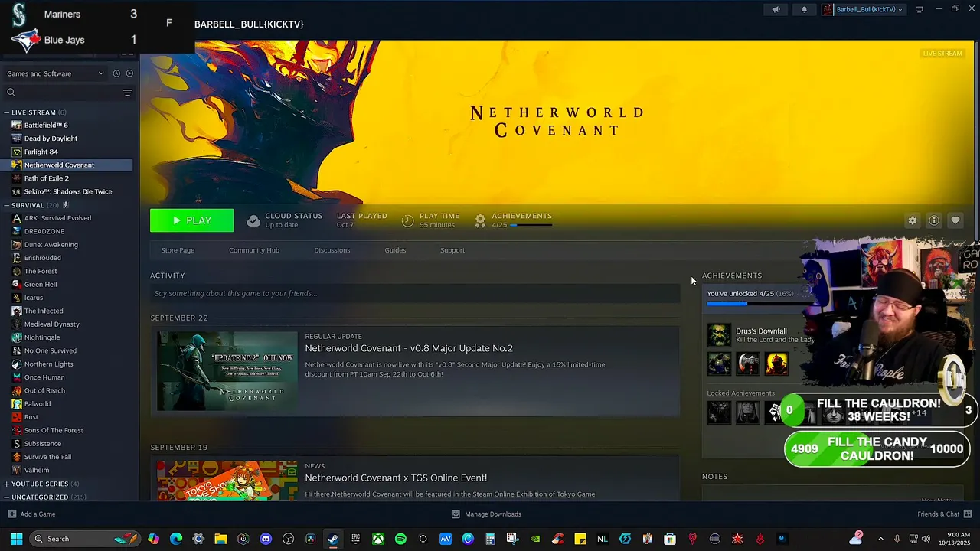
Task: Click the Farlight 84 game icon
Action: 17,152
